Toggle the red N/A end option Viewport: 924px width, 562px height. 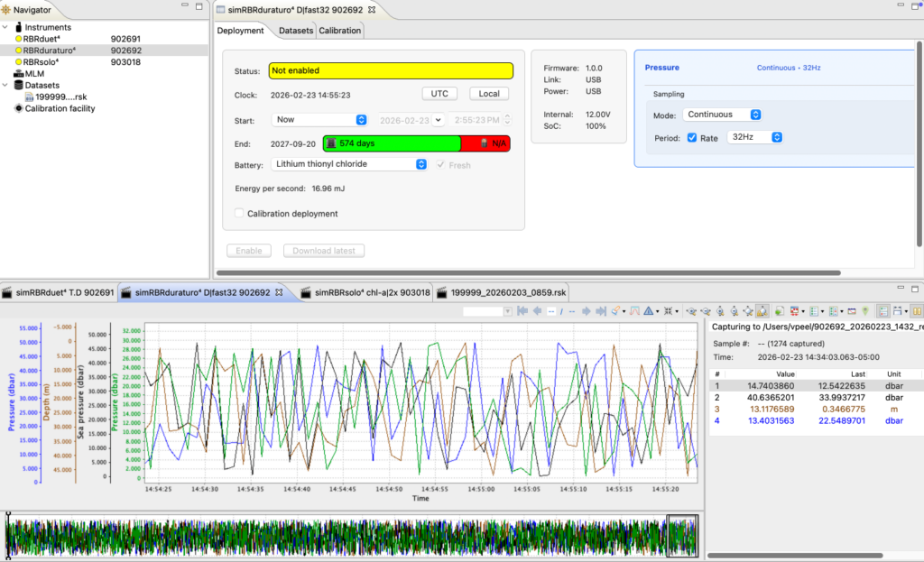pos(488,143)
